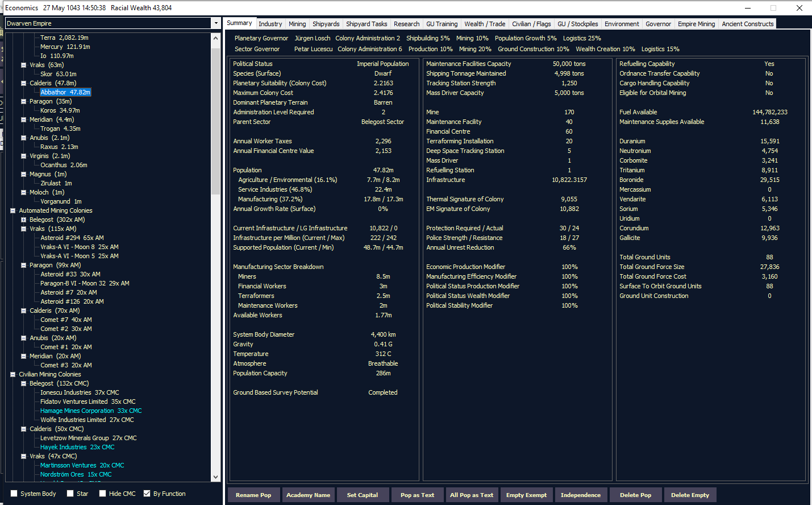Expand the Belegost (302x AM) node
812x505 pixels.
(24, 220)
